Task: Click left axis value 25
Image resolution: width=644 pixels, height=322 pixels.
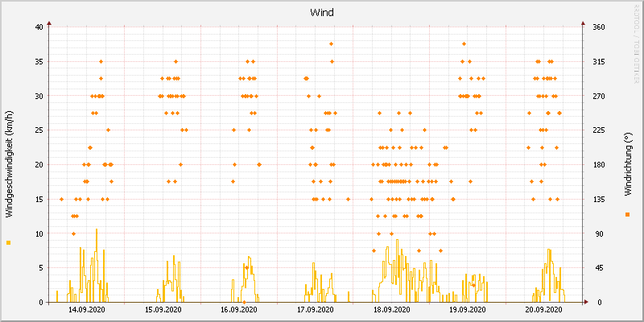Action: point(39,130)
